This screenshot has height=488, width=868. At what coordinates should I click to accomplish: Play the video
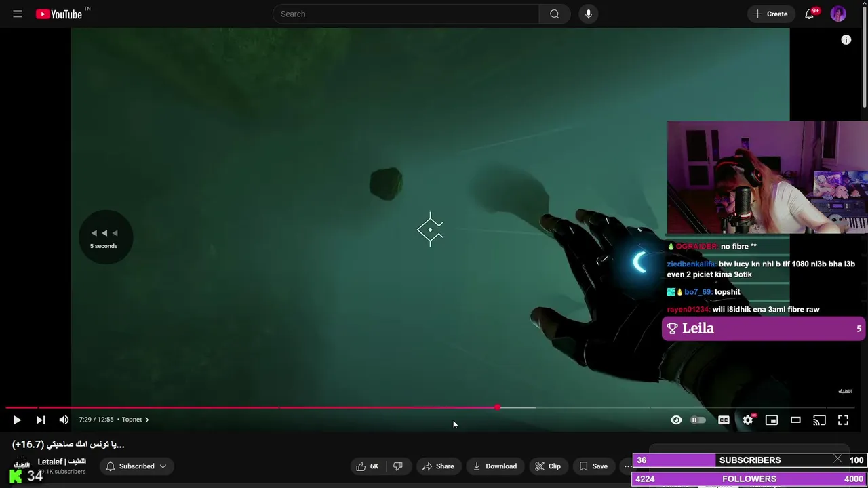[x=17, y=420]
